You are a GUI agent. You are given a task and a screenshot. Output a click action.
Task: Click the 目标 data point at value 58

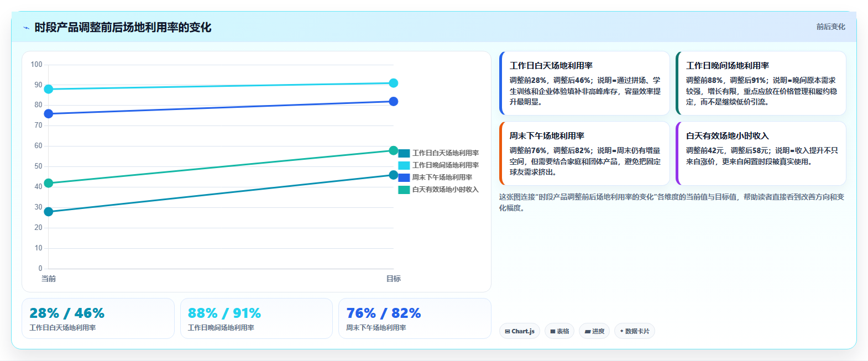tap(394, 150)
